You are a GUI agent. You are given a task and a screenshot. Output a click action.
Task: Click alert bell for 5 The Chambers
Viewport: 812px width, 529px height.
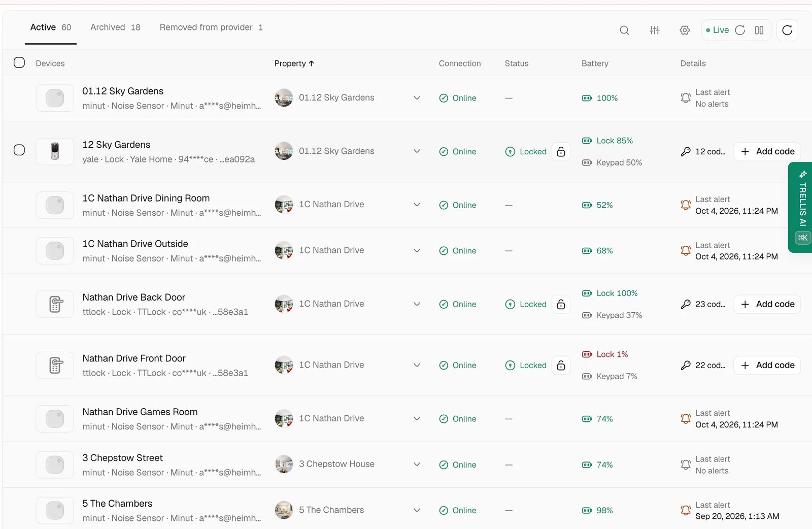pyautogui.click(x=686, y=510)
